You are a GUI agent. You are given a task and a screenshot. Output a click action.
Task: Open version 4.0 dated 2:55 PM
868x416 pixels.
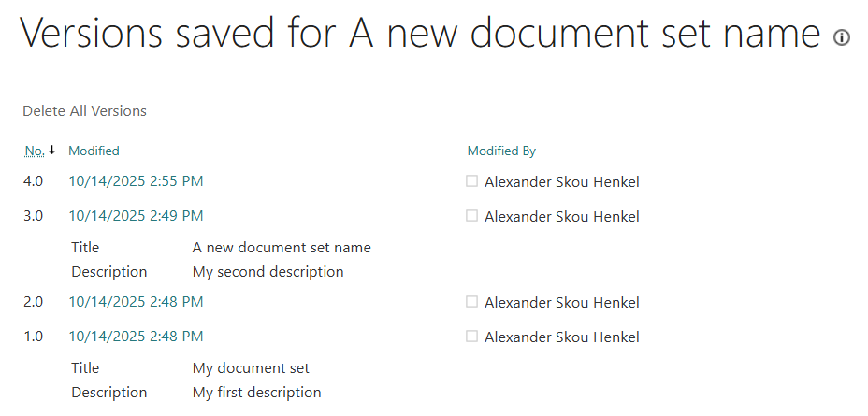point(136,181)
